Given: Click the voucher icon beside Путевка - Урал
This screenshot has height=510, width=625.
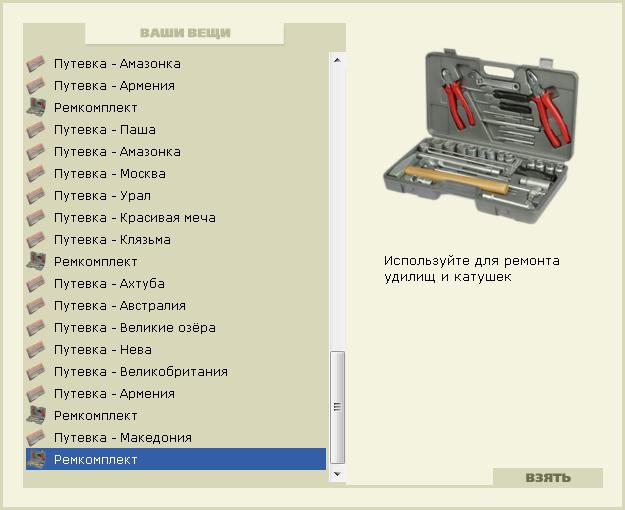Looking at the screenshot, I should point(36,196).
